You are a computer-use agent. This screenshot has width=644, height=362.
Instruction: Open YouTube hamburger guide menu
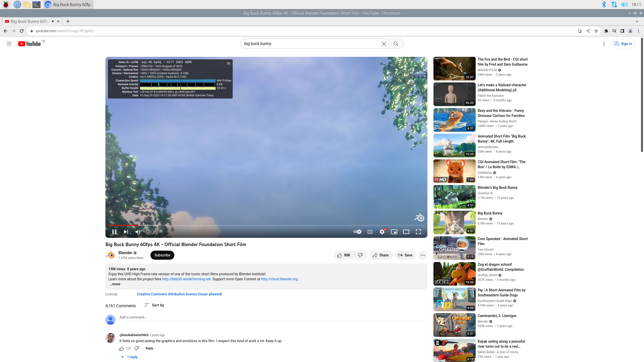(9, 44)
